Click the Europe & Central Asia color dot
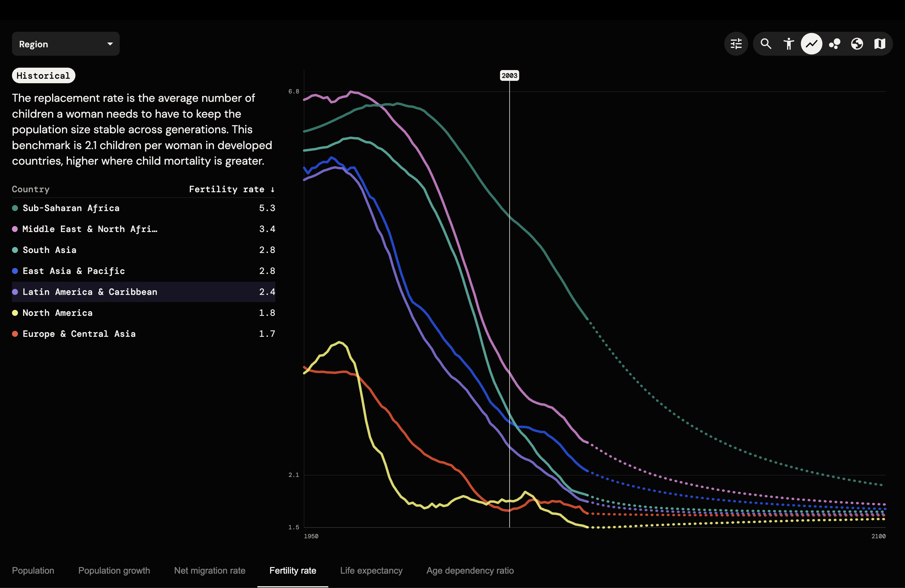Viewport: 905px width, 588px height. (15, 334)
